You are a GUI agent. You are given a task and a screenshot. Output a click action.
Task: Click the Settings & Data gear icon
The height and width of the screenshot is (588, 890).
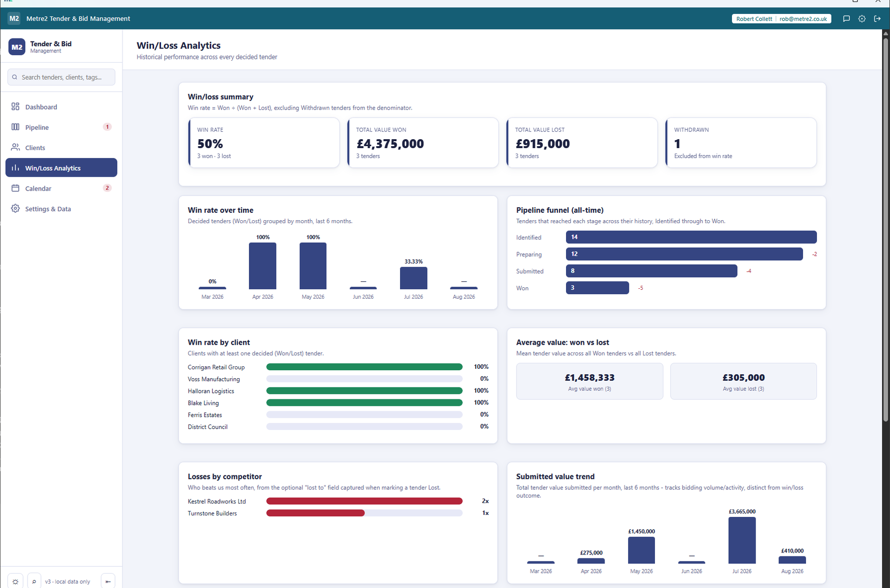pyautogui.click(x=15, y=208)
